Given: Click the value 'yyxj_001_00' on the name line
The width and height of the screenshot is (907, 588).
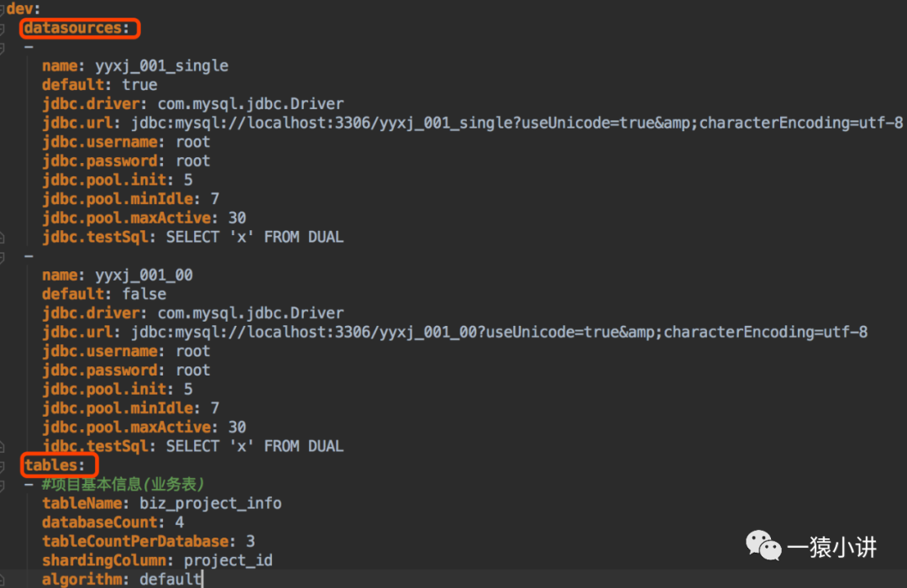Looking at the screenshot, I should (x=144, y=275).
